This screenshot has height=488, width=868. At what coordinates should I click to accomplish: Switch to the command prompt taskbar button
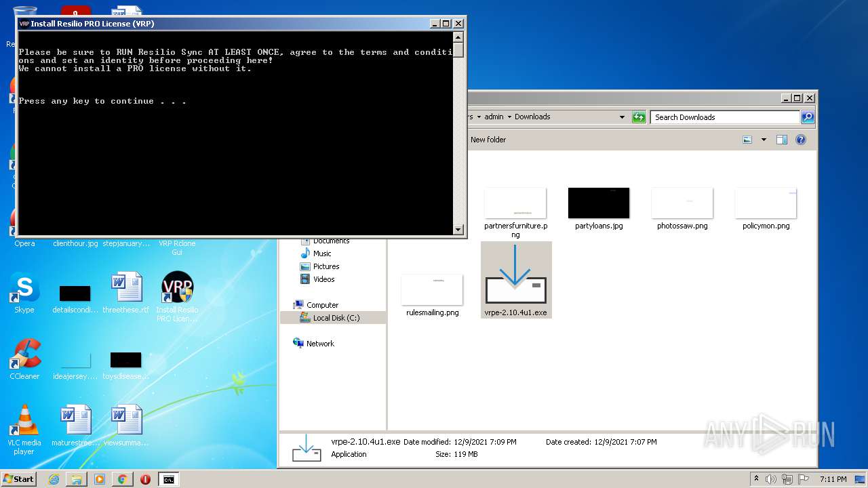pyautogui.click(x=169, y=479)
